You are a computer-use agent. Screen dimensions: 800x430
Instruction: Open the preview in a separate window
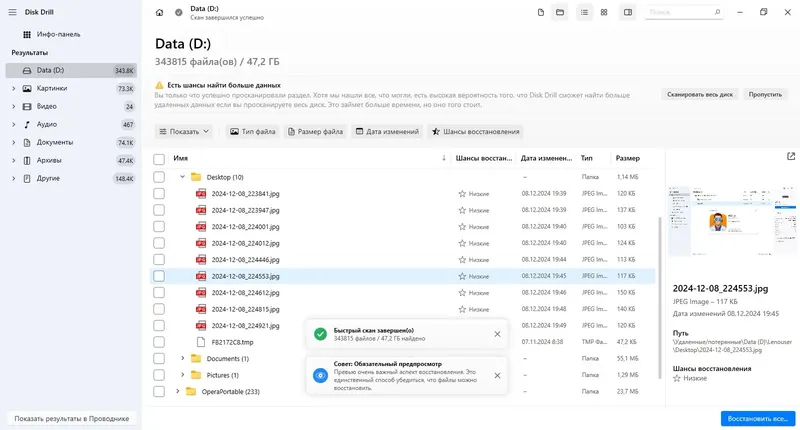click(791, 156)
